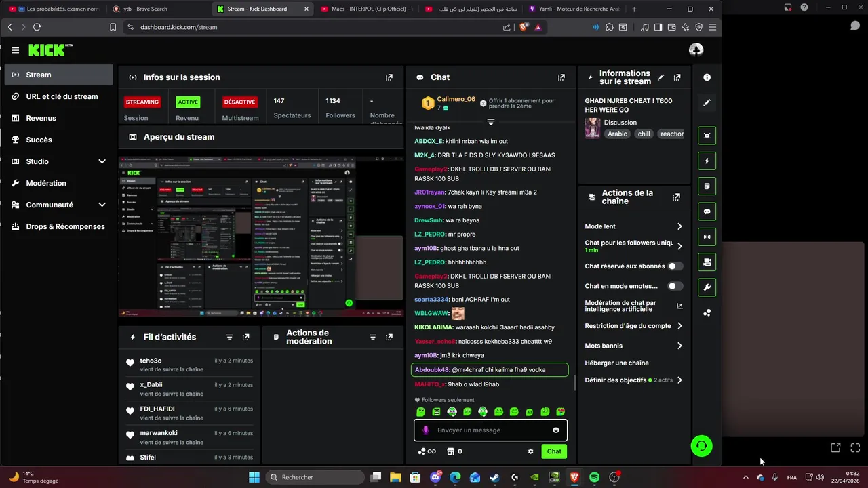The width and height of the screenshot is (868, 488).
Task: Toggle the lightning bolt widget icon
Action: click(707, 161)
